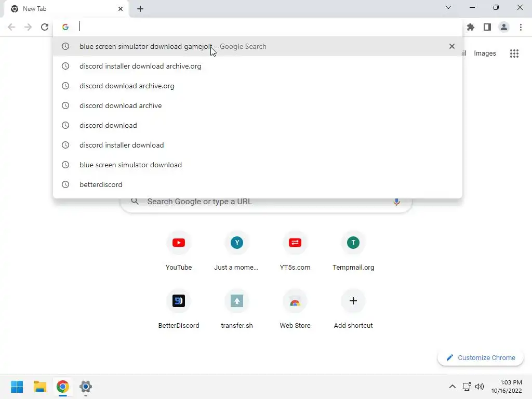532x399 pixels.
Task: Go forward using the forward arrow
Action: pos(28,27)
